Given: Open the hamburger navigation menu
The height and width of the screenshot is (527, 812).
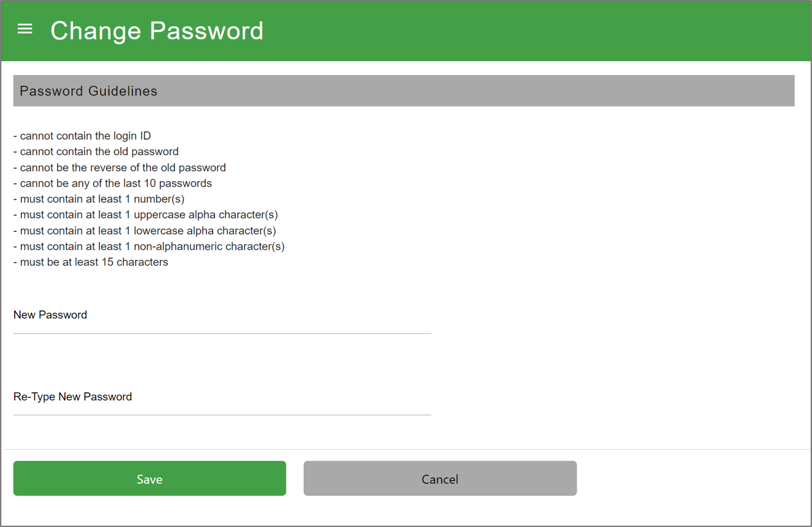Looking at the screenshot, I should click(25, 29).
